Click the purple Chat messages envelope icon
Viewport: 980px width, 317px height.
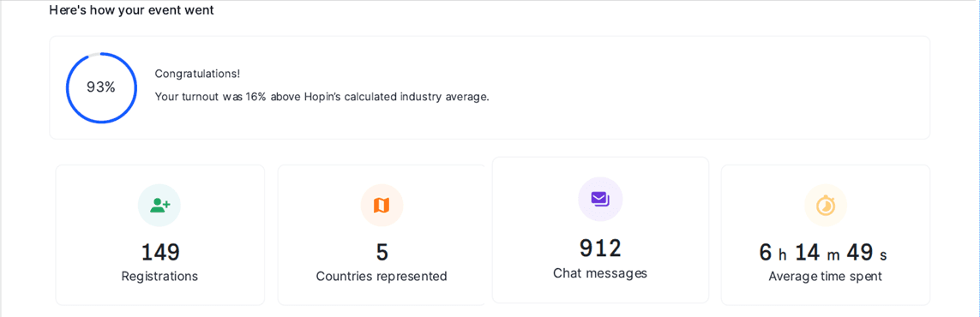[x=600, y=199]
